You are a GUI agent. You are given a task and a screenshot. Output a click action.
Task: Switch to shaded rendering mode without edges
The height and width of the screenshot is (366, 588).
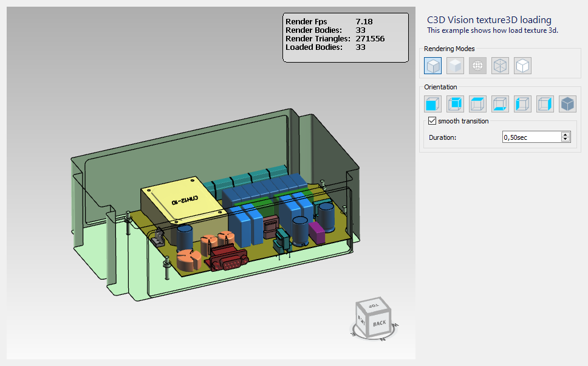pyautogui.click(x=455, y=66)
